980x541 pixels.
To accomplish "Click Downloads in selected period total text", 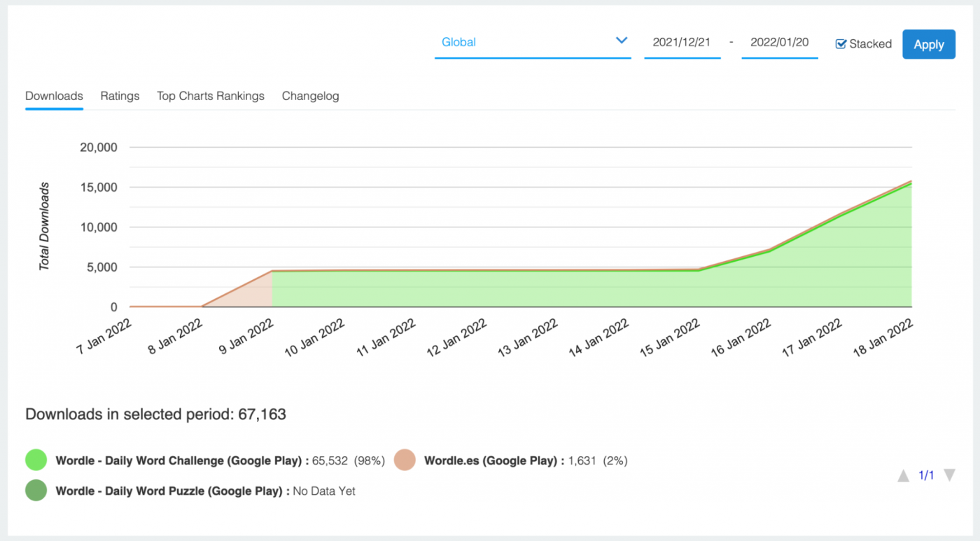I will click(155, 414).
